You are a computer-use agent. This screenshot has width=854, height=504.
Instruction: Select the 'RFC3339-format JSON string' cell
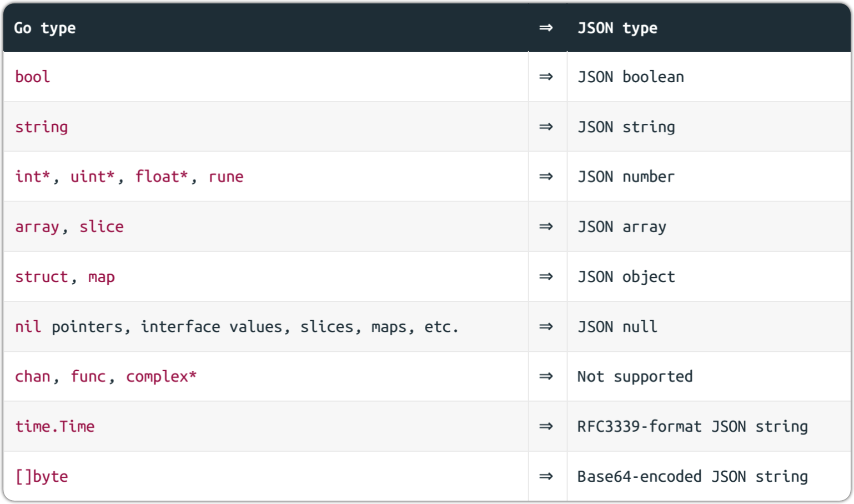(x=709, y=426)
